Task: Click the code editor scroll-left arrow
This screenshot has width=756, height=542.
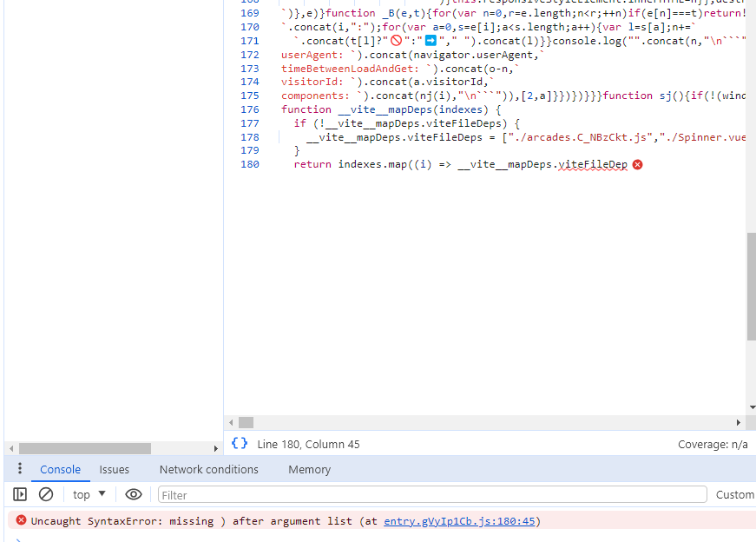Action: 231,423
